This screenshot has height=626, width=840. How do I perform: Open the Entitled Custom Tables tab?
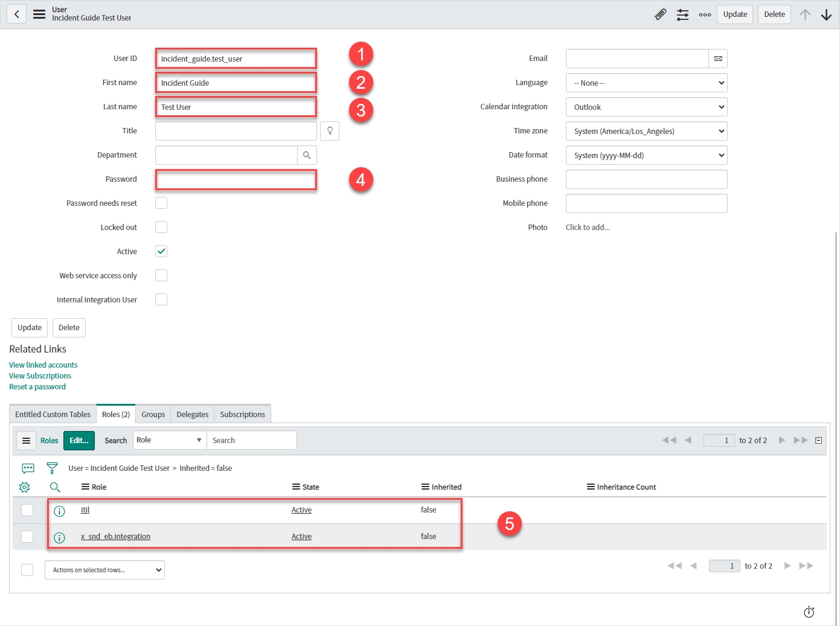tap(53, 414)
